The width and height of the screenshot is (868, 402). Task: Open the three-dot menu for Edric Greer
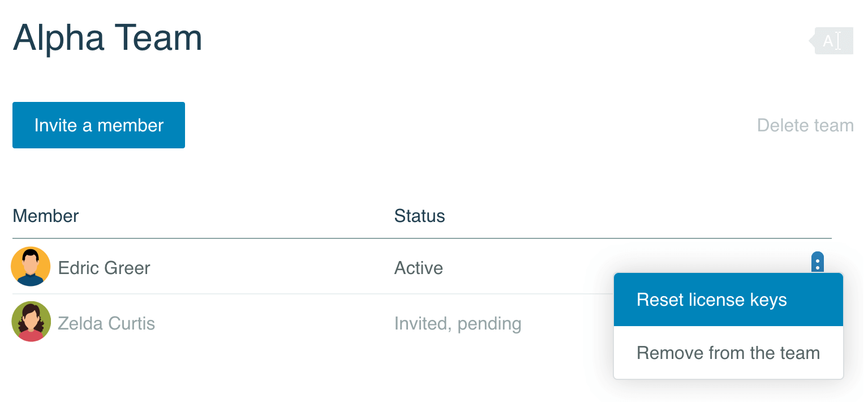pos(818,263)
